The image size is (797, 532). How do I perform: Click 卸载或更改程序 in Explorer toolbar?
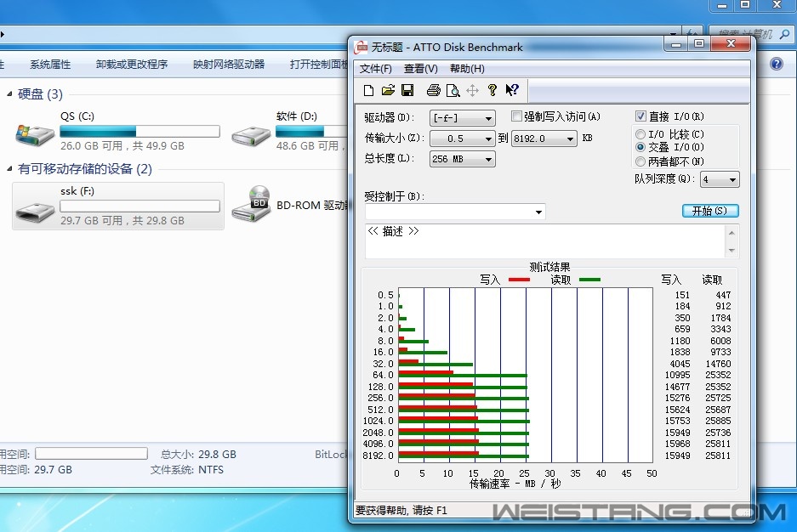click(x=132, y=65)
